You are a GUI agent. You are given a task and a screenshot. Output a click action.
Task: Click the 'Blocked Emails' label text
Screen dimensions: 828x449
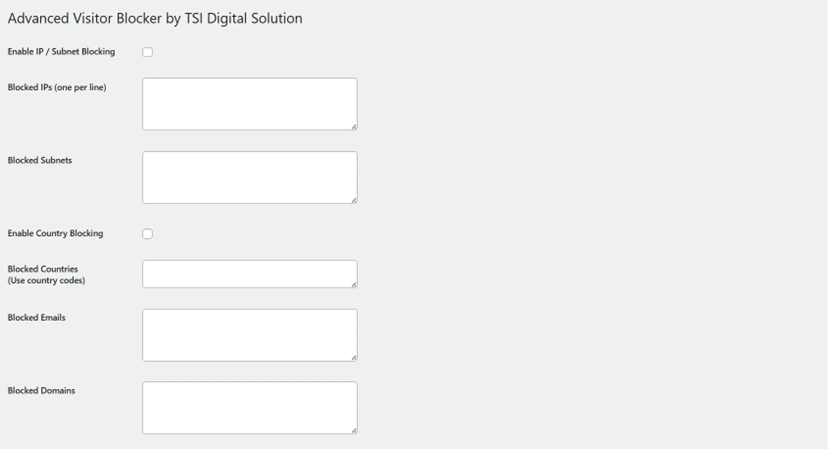pos(37,318)
